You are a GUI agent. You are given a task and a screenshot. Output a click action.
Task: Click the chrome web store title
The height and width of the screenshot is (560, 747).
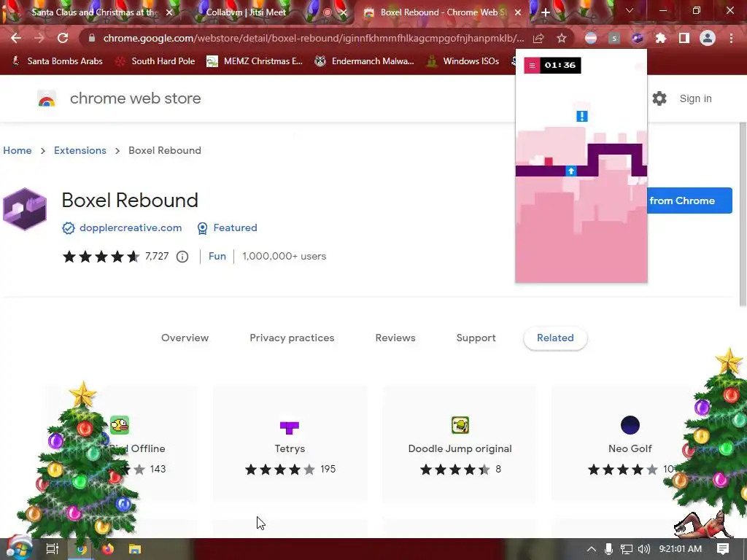click(x=135, y=98)
